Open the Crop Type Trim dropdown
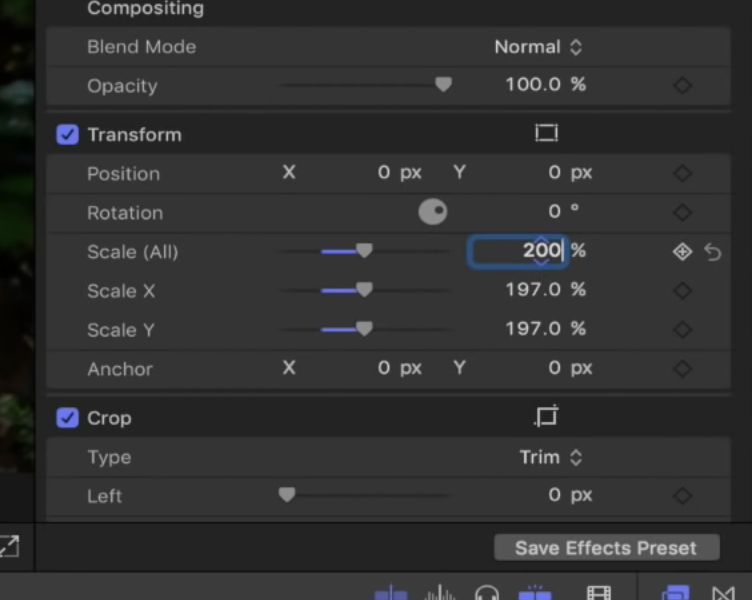The width and height of the screenshot is (752, 600). point(550,457)
